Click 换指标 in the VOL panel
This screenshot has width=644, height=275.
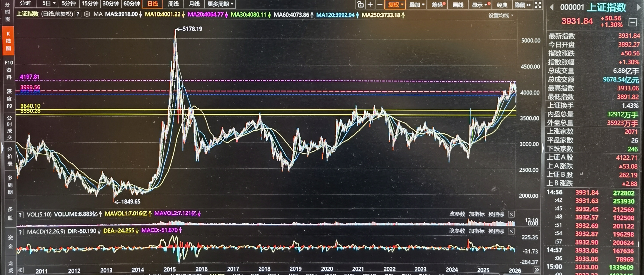496,214
